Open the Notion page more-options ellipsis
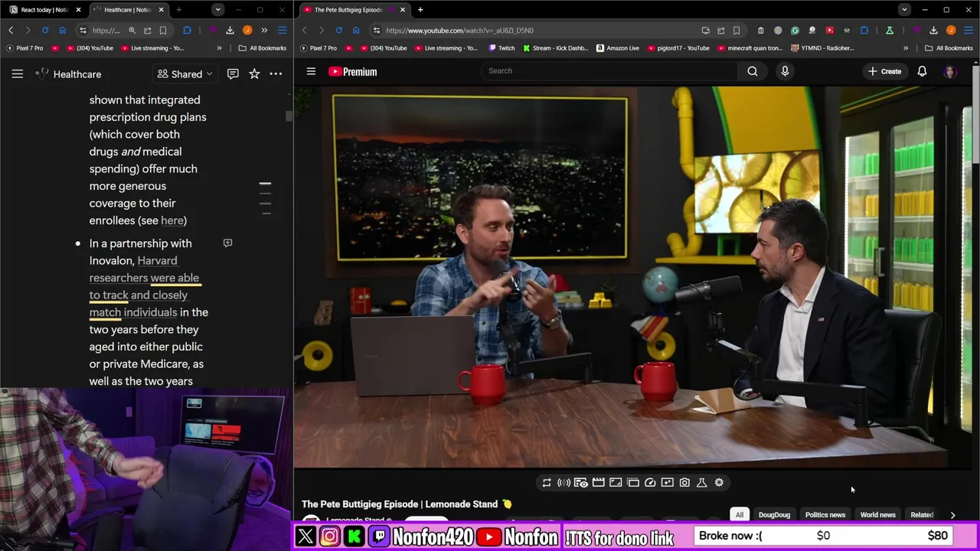 276,74
